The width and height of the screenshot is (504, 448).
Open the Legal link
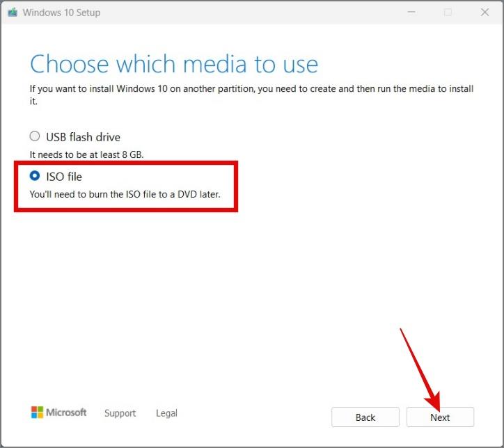166,413
